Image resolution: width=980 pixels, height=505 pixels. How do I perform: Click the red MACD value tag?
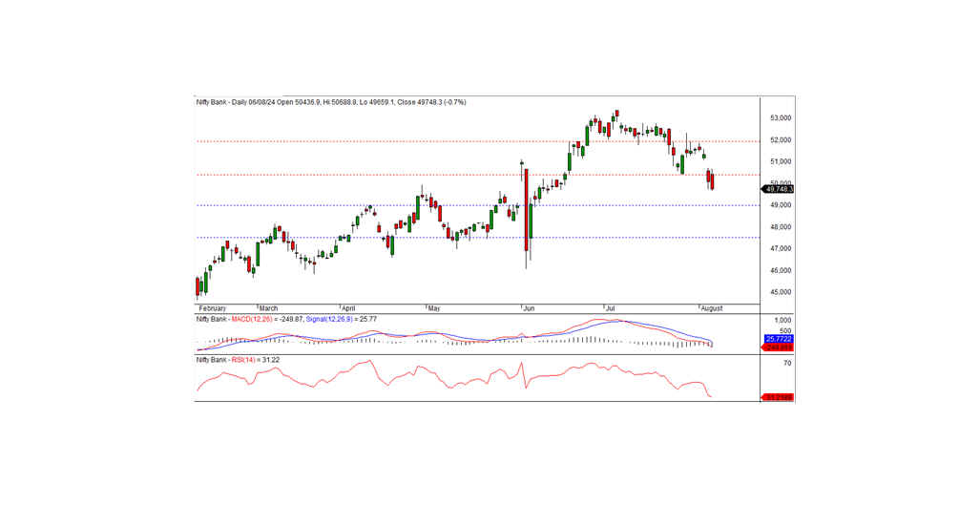(779, 347)
